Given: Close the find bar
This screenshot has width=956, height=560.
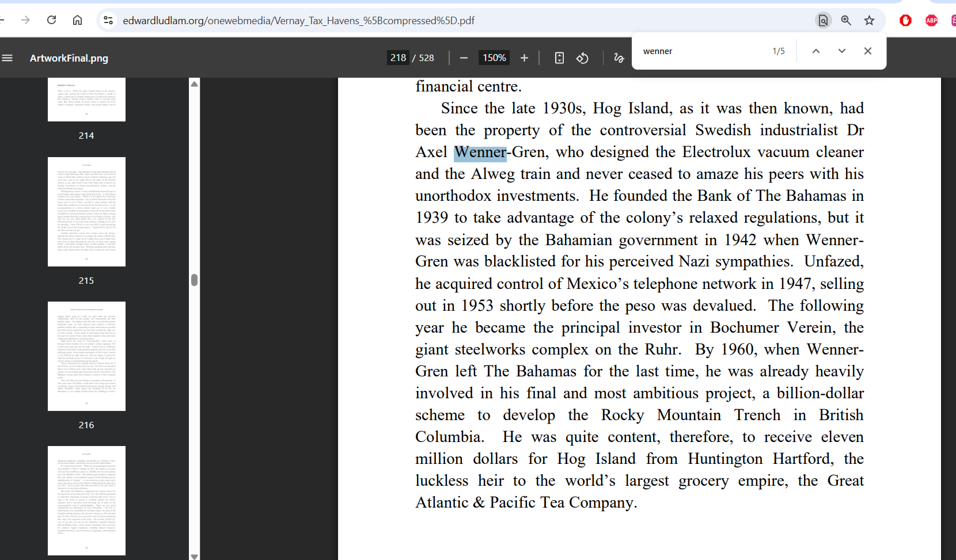Looking at the screenshot, I should point(868,51).
